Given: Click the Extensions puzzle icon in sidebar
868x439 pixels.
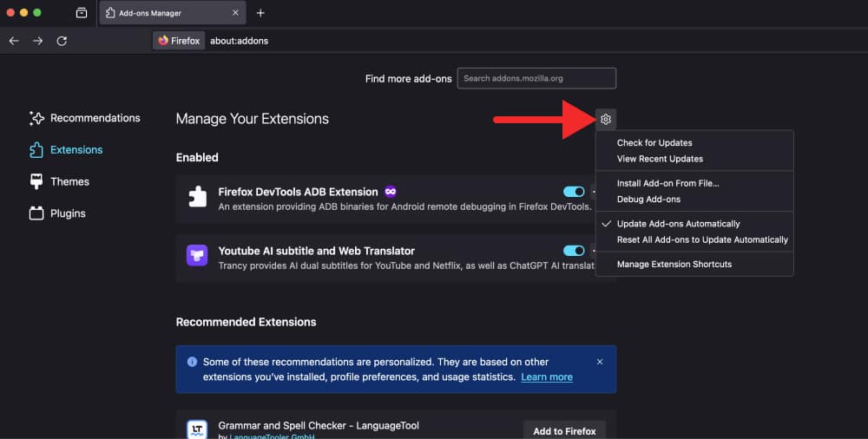Looking at the screenshot, I should tap(36, 150).
